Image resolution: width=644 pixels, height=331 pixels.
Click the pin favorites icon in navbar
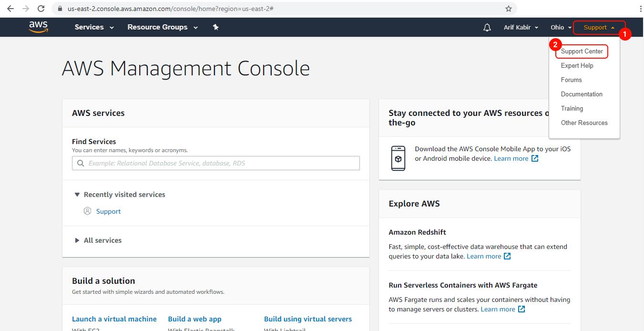[x=215, y=27]
